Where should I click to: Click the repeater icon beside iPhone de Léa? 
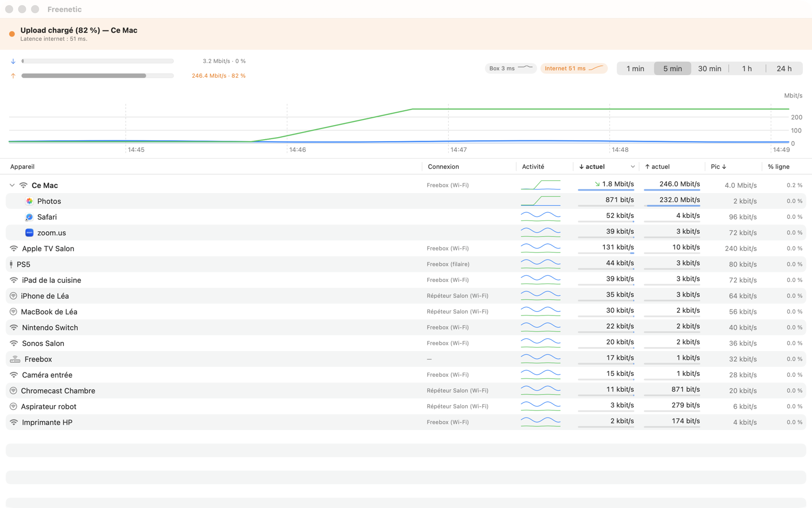point(13,296)
